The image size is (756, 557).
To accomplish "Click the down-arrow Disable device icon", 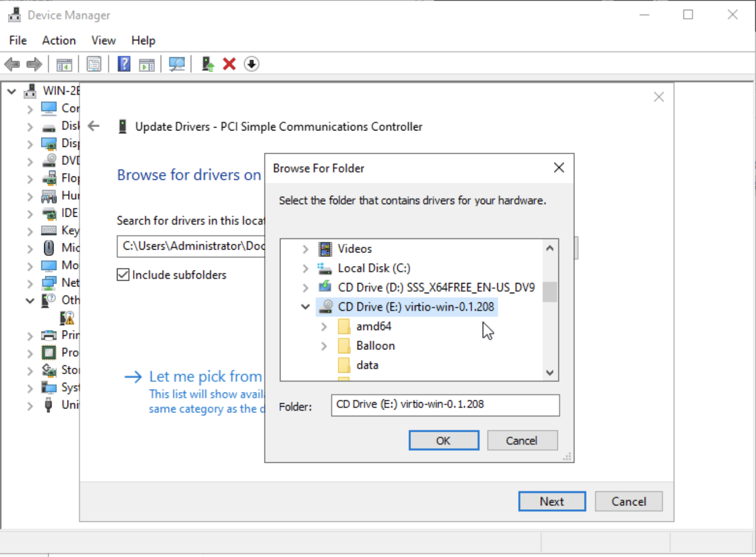I will coord(251,64).
